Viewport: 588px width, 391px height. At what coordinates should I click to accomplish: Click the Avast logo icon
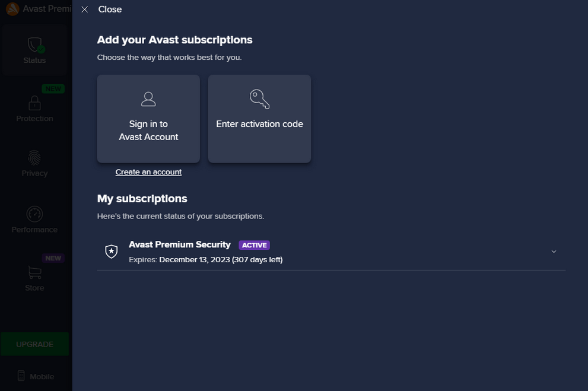(x=12, y=9)
